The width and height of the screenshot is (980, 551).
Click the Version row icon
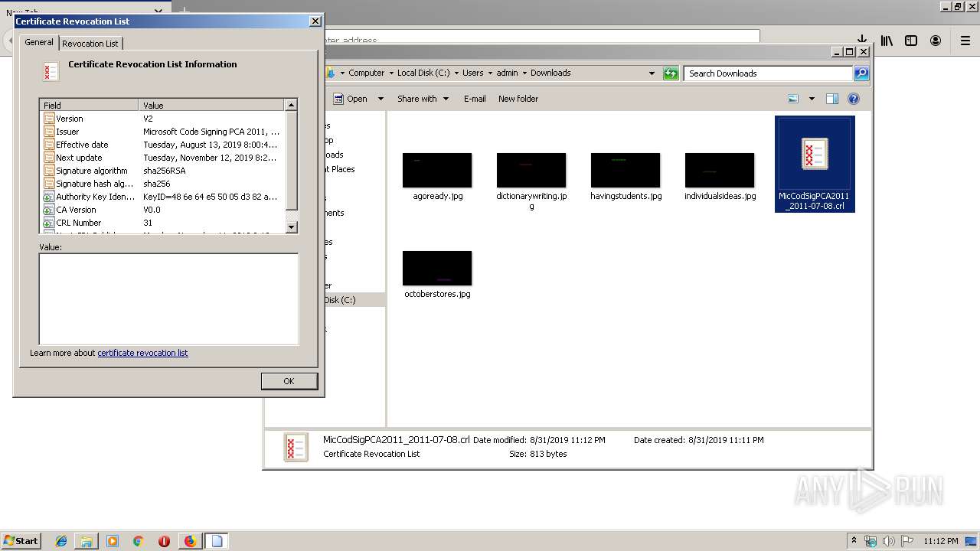[49, 119]
